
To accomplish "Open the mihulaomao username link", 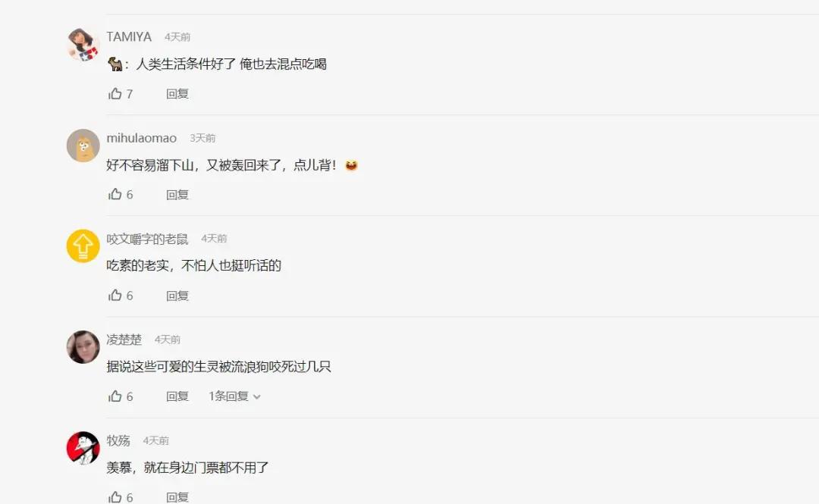I will coord(142,138).
